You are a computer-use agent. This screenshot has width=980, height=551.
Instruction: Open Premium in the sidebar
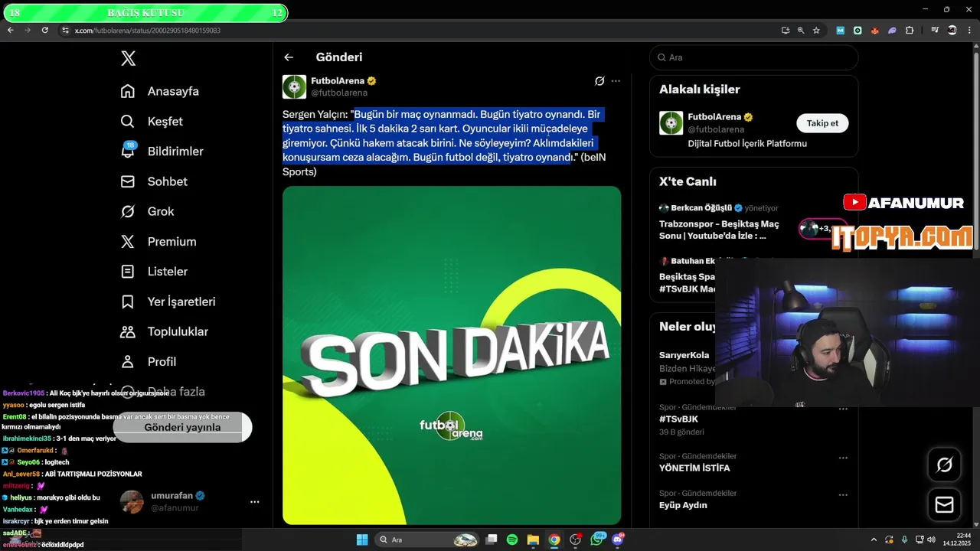(x=158, y=241)
